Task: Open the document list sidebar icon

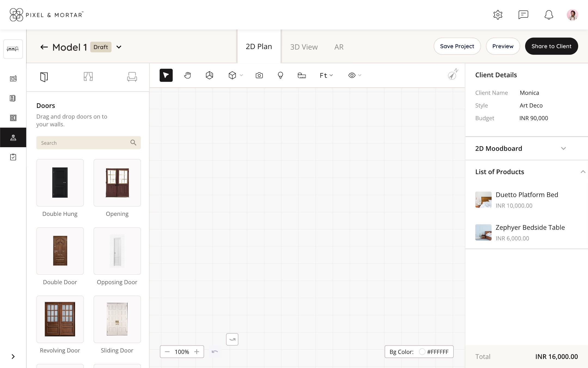Action: click(x=13, y=98)
